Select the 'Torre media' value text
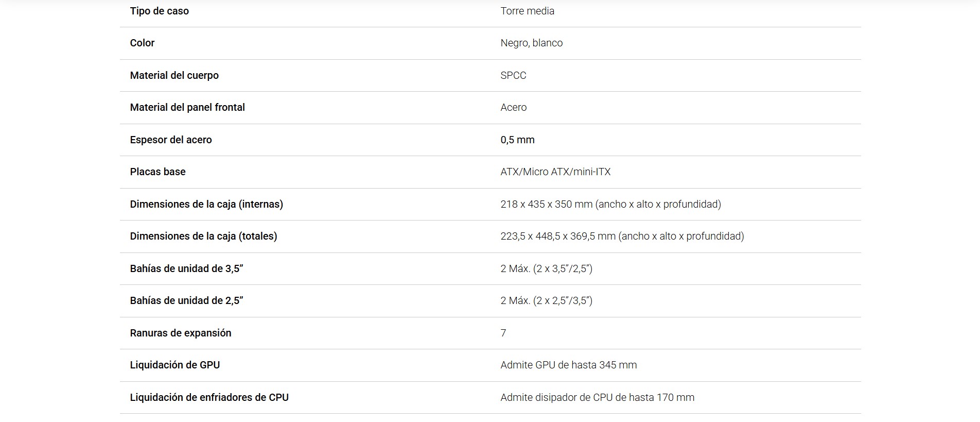This screenshot has height=422, width=980. (527, 11)
